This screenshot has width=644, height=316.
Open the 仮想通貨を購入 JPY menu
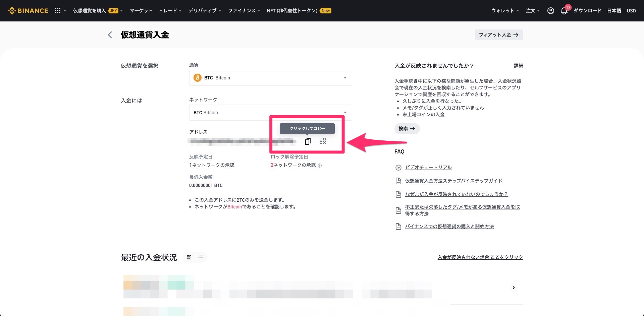coord(98,11)
